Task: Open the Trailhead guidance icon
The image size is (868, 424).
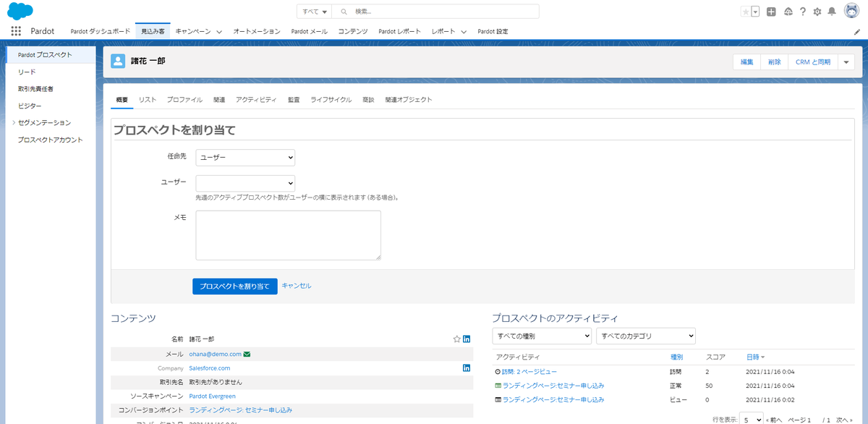Action: [788, 12]
